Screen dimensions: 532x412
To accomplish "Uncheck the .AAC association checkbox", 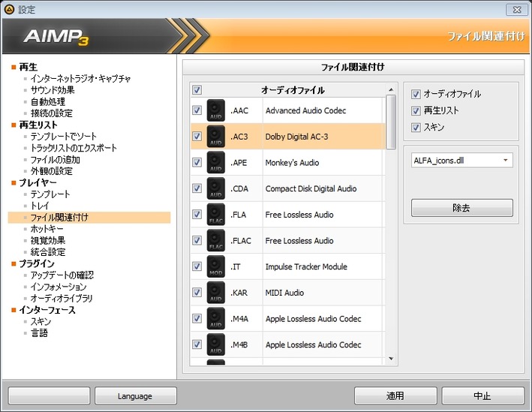I will point(197,110).
